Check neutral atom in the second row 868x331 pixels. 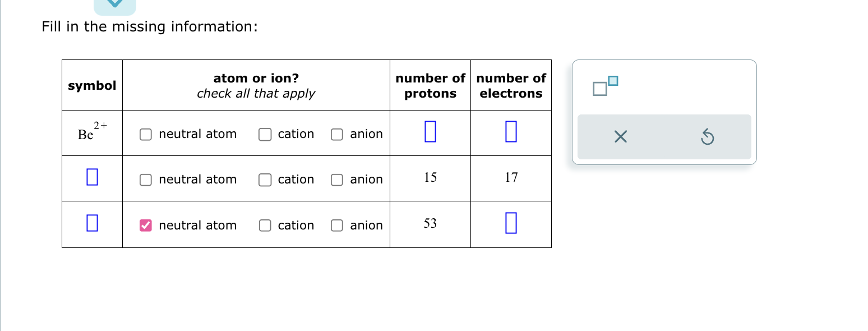tap(145, 180)
